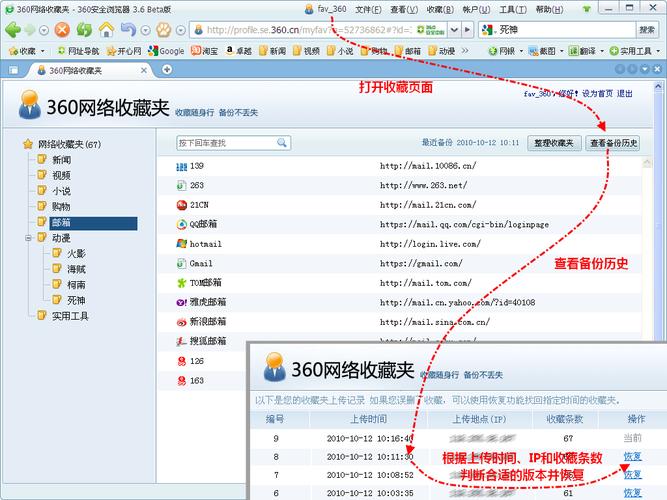667x500 pixels.
Task: Click the red stop loading icon
Action: (x=60, y=29)
